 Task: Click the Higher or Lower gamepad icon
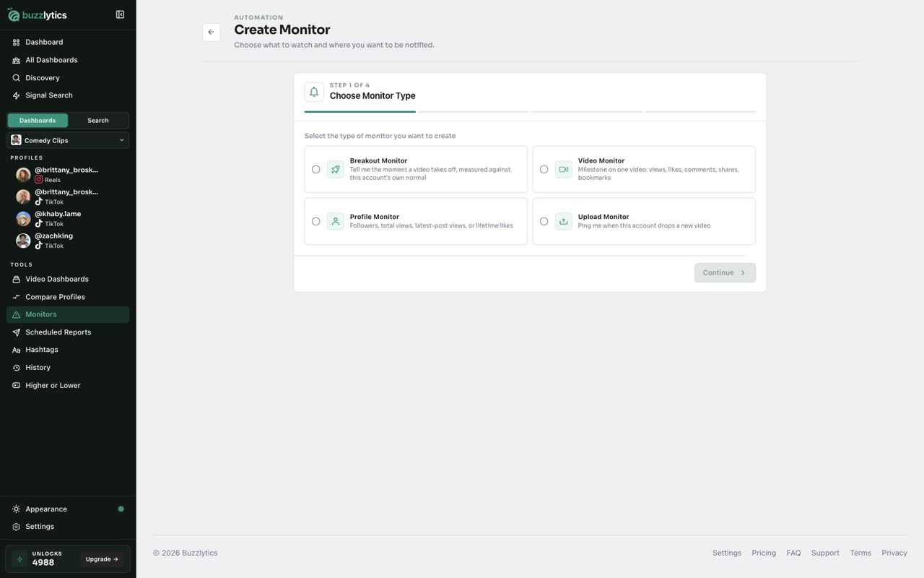coord(16,386)
